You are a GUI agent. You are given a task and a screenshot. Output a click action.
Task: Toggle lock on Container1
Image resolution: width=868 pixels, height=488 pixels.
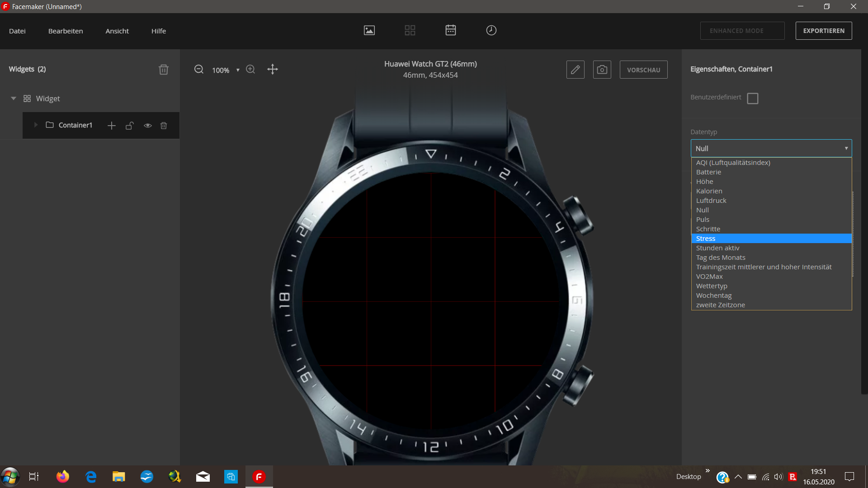[130, 126]
